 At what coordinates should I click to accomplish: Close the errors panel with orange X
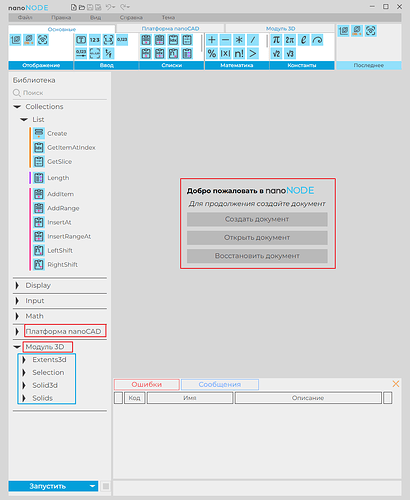396,384
